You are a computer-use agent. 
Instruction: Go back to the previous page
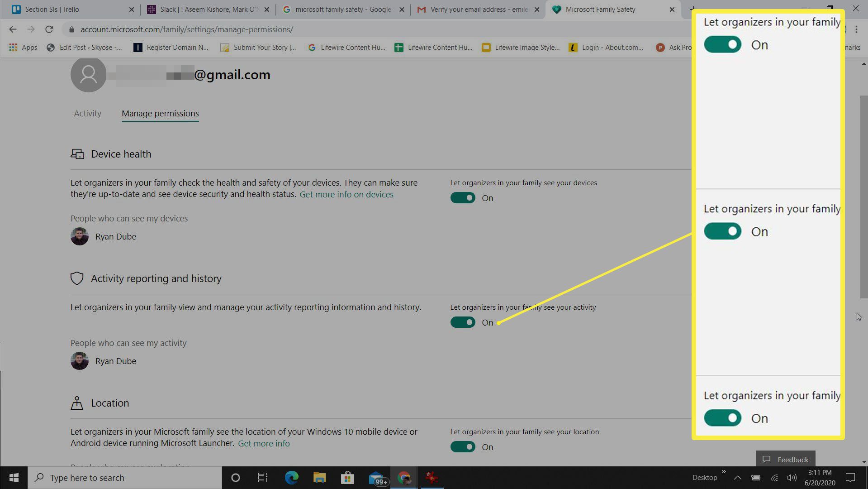[x=13, y=29]
